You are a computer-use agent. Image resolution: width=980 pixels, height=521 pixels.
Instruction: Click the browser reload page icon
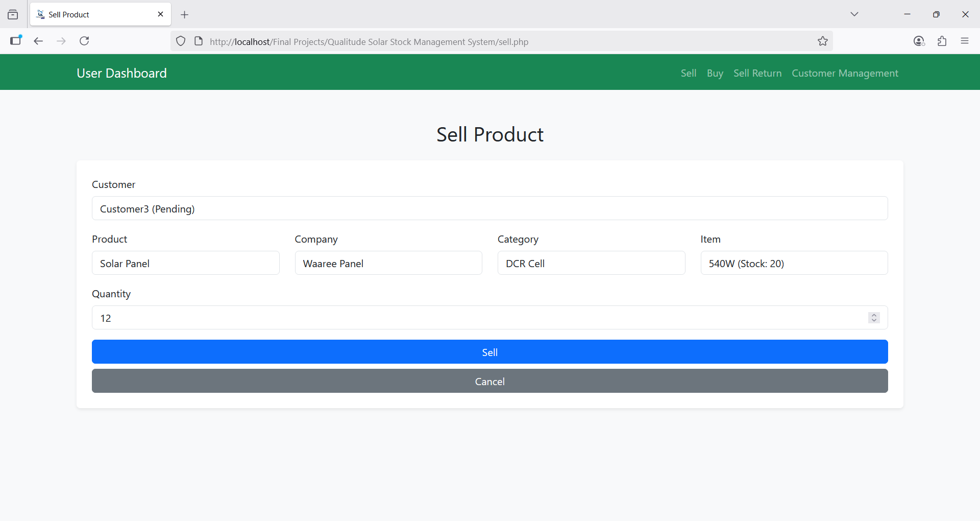pyautogui.click(x=85, y=41)
